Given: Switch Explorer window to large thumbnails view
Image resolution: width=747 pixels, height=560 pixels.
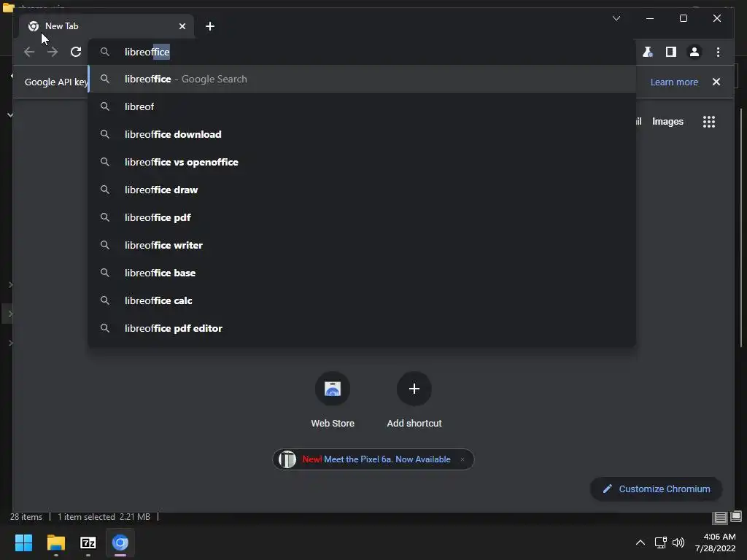Looking at the screenshot, I should pyautogui.click(x=736, y=516).
